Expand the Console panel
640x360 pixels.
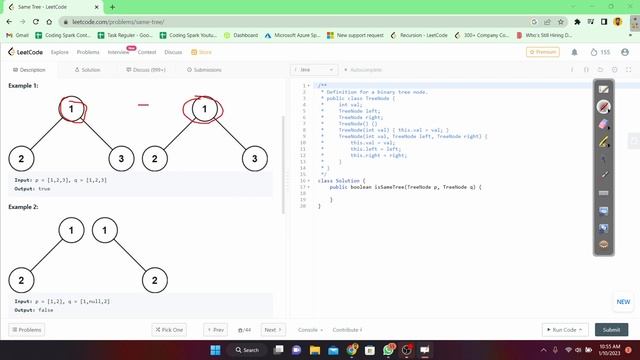click(310, 330)
